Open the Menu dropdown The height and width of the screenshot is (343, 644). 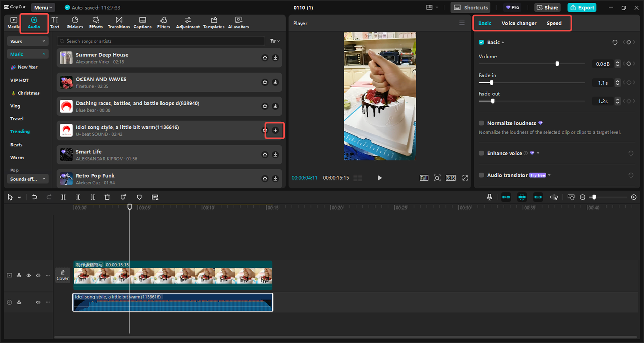[44, 8]
